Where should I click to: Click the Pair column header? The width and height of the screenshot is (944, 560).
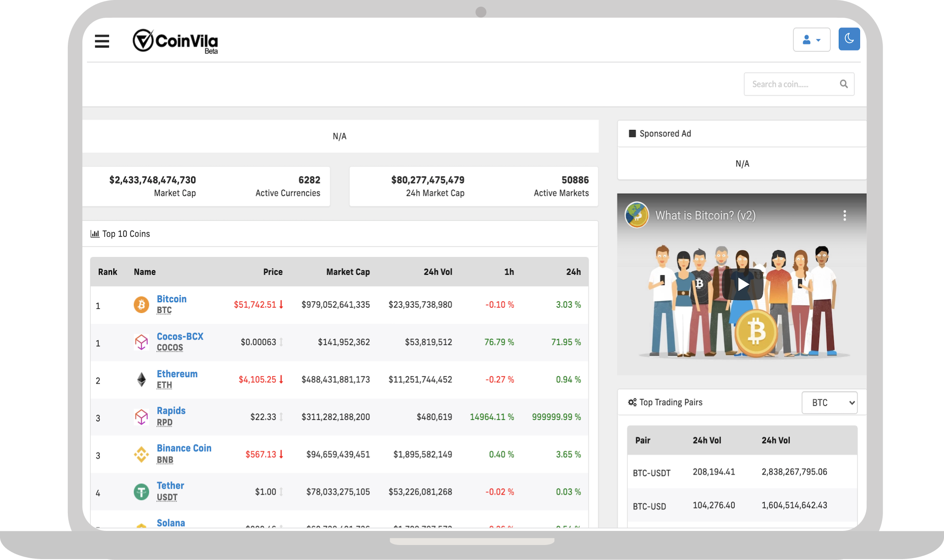(643, 440)
